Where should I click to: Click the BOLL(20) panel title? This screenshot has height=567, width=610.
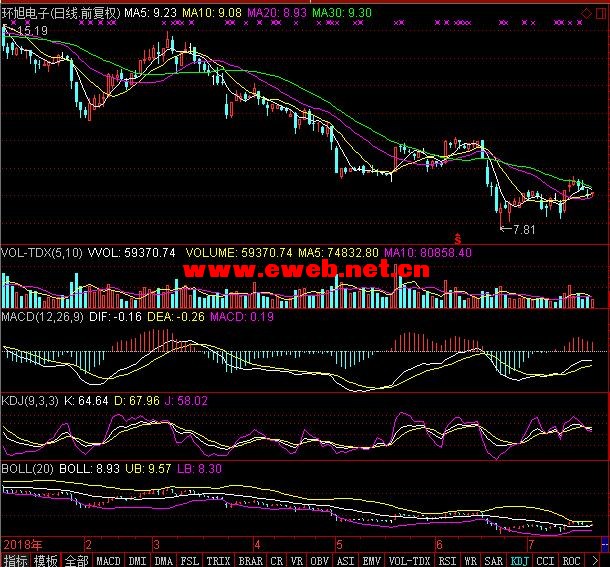[x=27, y=469]
